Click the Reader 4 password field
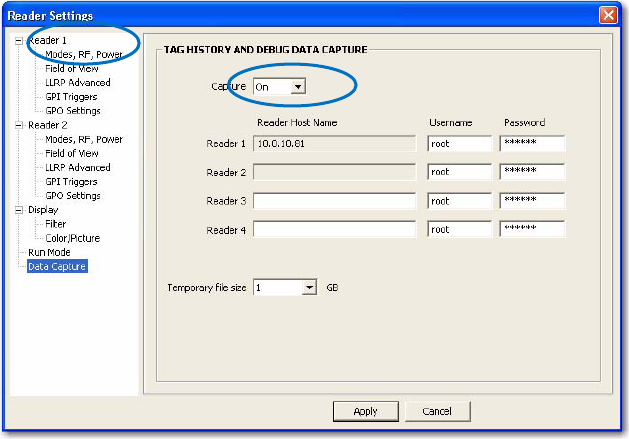Screen dimensions: 629x439 click(532, 230)
